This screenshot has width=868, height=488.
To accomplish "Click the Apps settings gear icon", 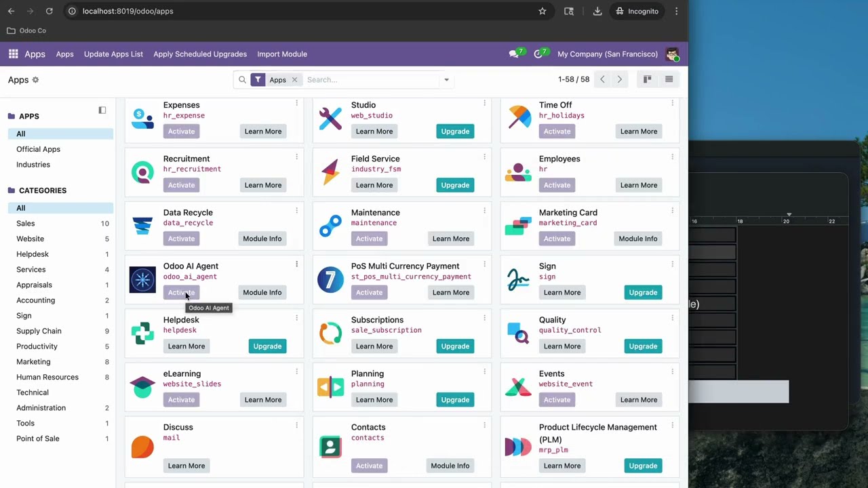I will pyautogui.click(x=35, y=80).
